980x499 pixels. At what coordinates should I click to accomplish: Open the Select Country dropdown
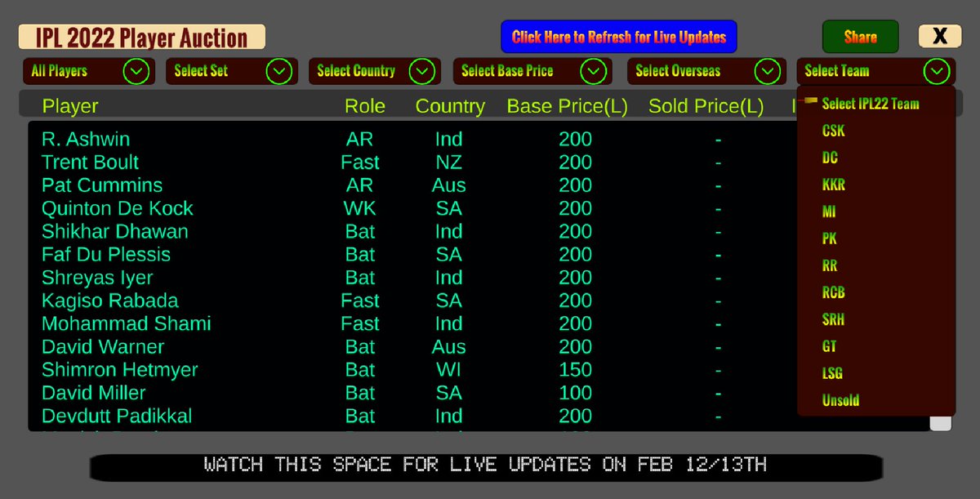click(x=374, y=71)
